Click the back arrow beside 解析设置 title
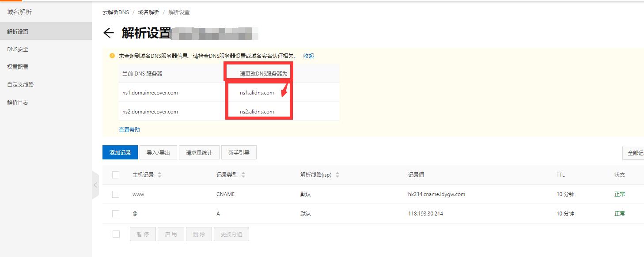644x257 pixels. pyautogui.click(x=108, y=33)
